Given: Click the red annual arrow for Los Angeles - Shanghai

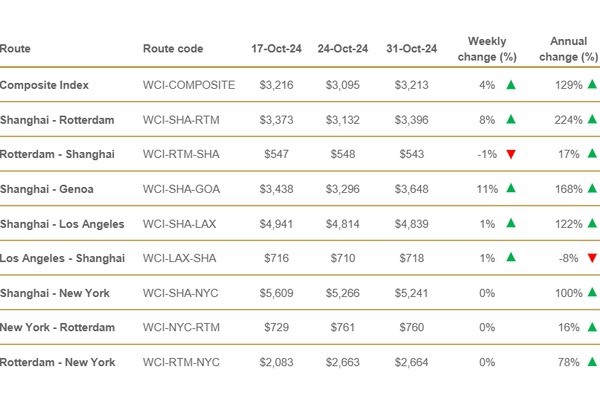Looking at the screenshot, I should [592, 257].
